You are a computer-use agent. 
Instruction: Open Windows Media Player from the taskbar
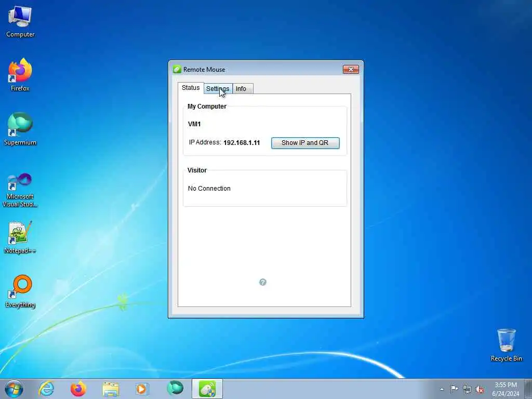click(142, 389)
